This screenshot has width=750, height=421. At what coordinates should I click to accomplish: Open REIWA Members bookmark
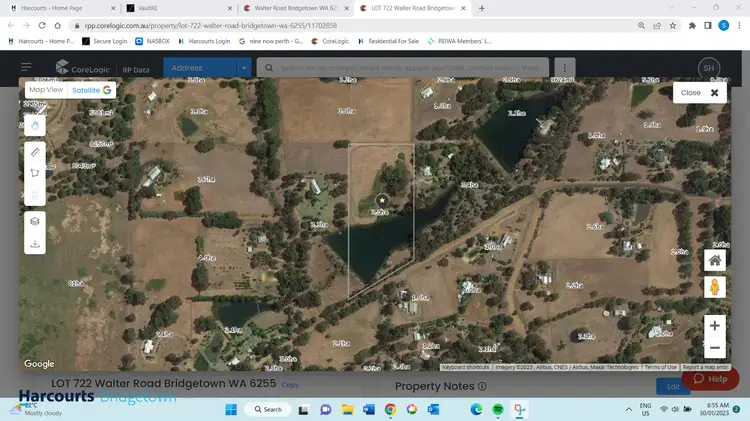tap(460, 41)
